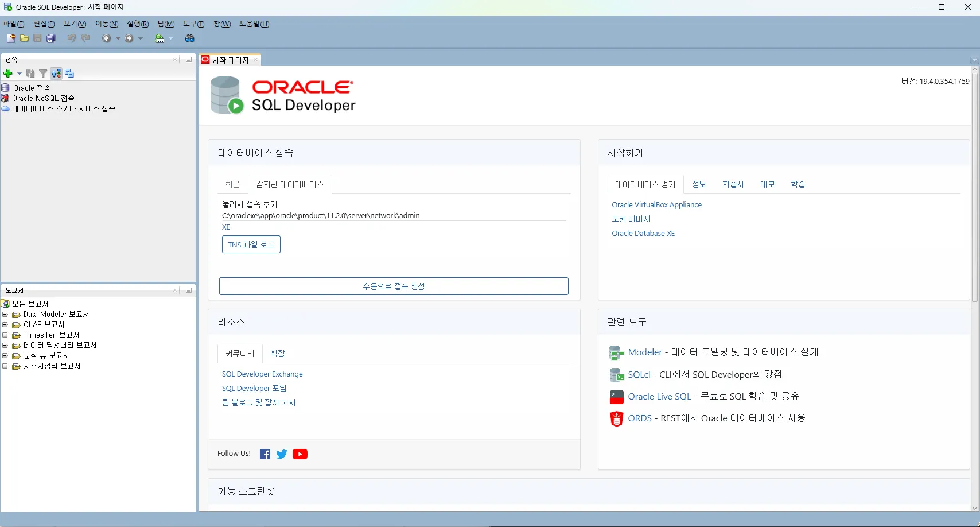Select 데이터베이스 스키마 서비스 접속 item
Screen dimensions: 980x527
coord(63,108)
